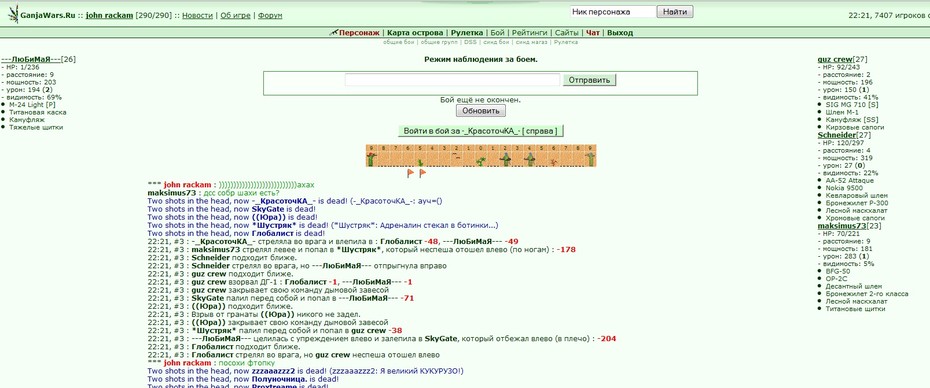Click the second orange flag below the battlefield

click(422, 173)
